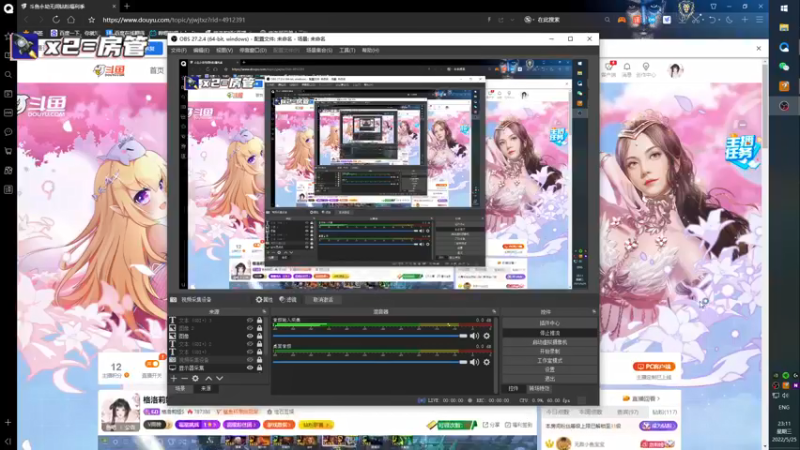800x450 pixels.
Task: Open the 工具(T) menu in OBS
Action: [x=347, y=51]
